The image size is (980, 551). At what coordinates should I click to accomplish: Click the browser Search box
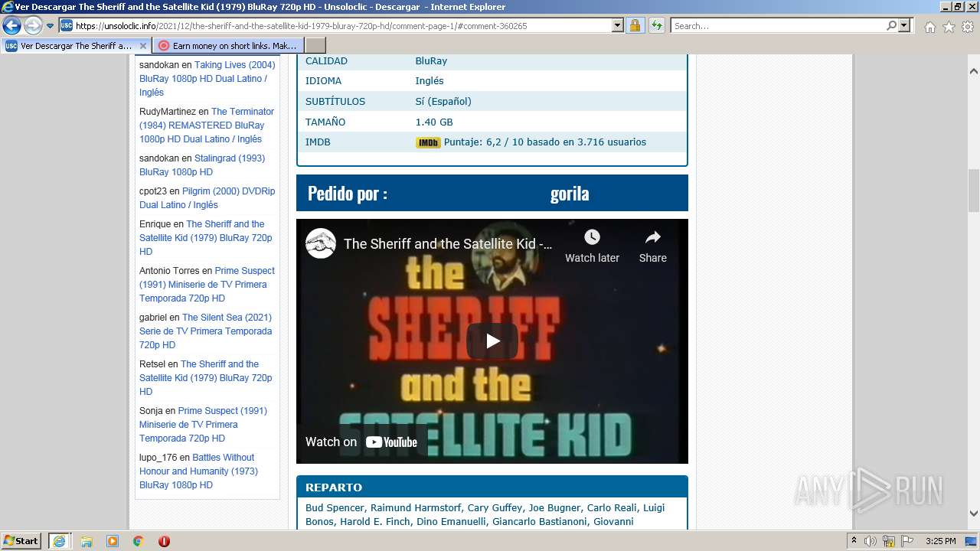pyautogui.click(x=777, y=25)
